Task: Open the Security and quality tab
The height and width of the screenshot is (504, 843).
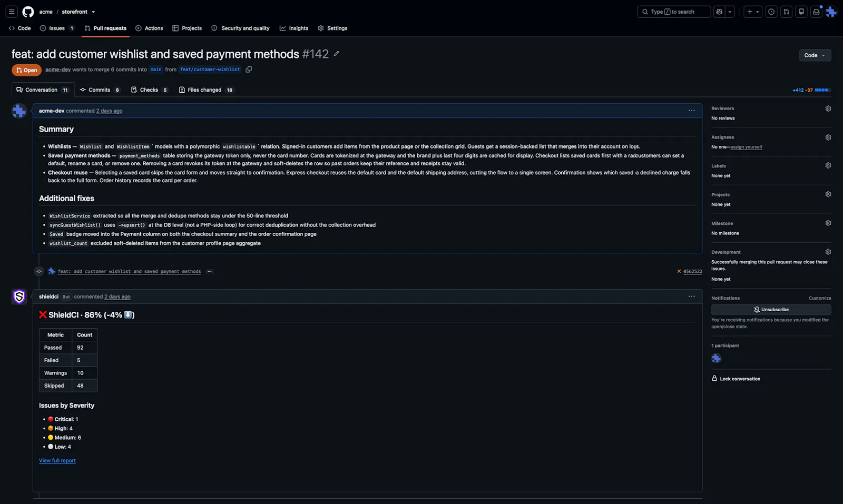Action: [240, 28]
